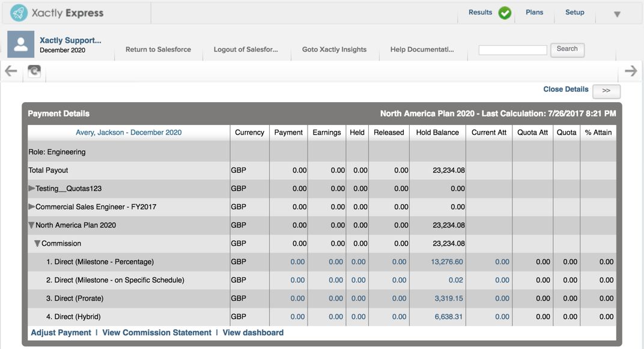Open the Results tab
The height and width of the screenshot is (349, 644).
coord(480,13)
